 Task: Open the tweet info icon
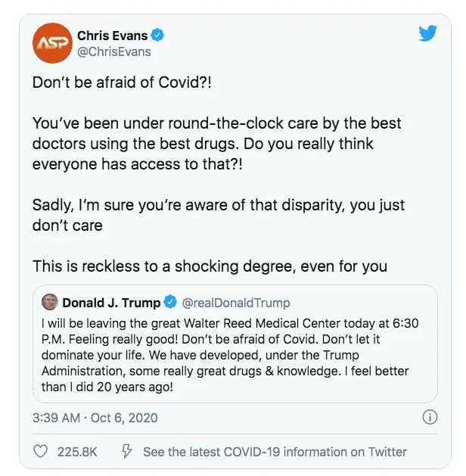pyautogui.click(x=429, y=417)
